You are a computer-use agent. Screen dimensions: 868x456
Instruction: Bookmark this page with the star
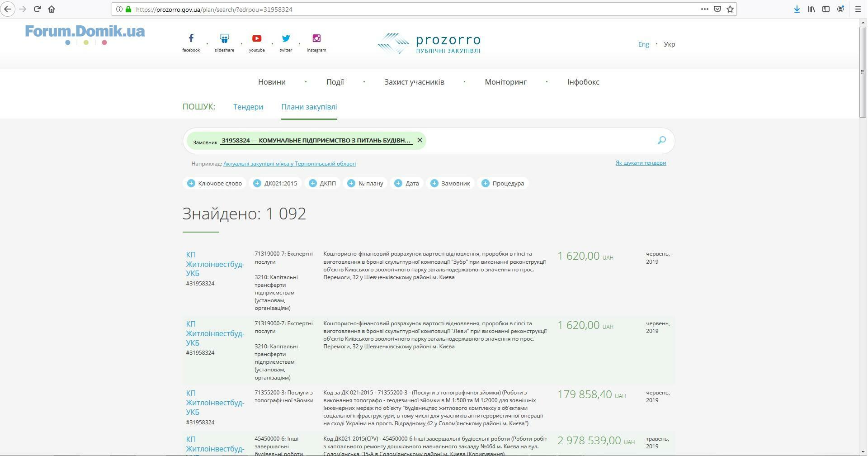[730, 9]
